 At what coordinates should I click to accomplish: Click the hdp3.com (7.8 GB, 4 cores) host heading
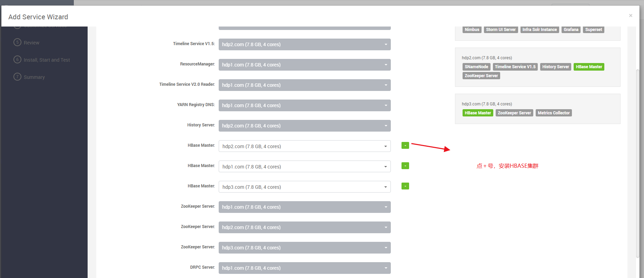pos(487,104)
